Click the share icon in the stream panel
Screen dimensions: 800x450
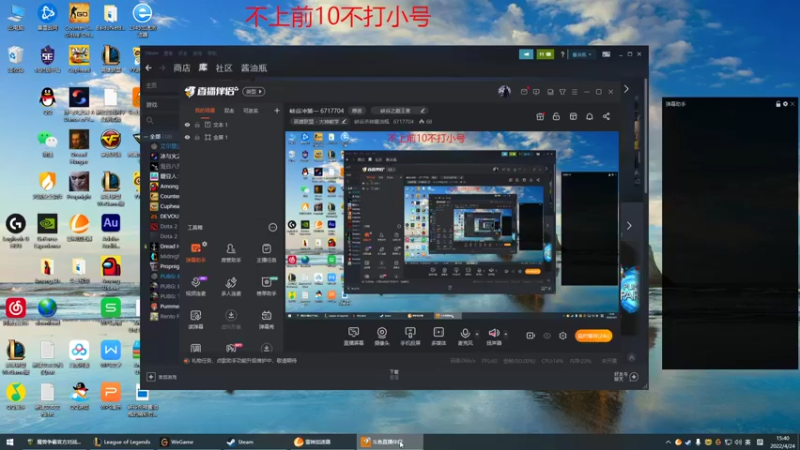(606, 116)
